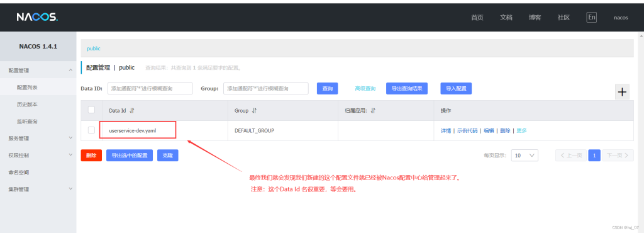Open 历史版本 in the sidebar
This screenshot has width=644, height=233.
click(x=27, y=105)
